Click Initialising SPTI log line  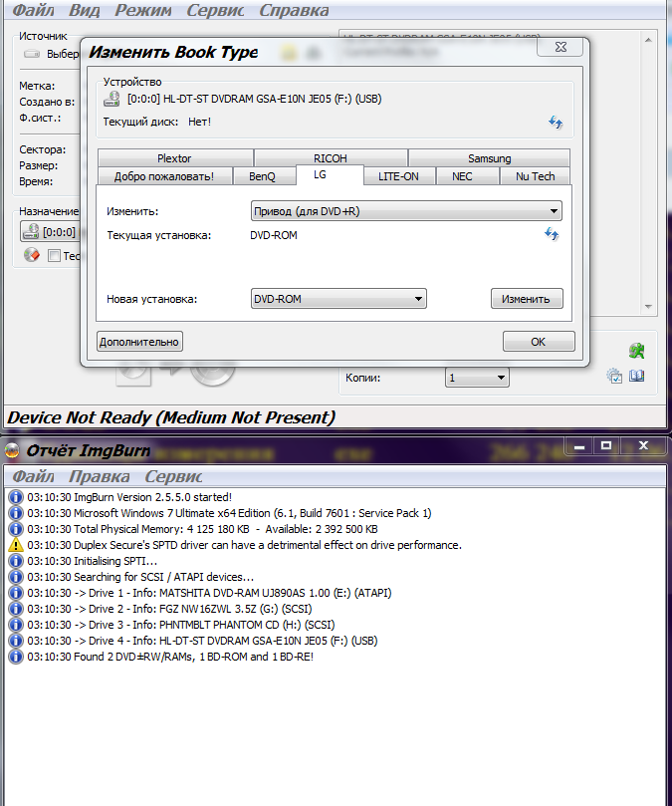coord(92,561)
